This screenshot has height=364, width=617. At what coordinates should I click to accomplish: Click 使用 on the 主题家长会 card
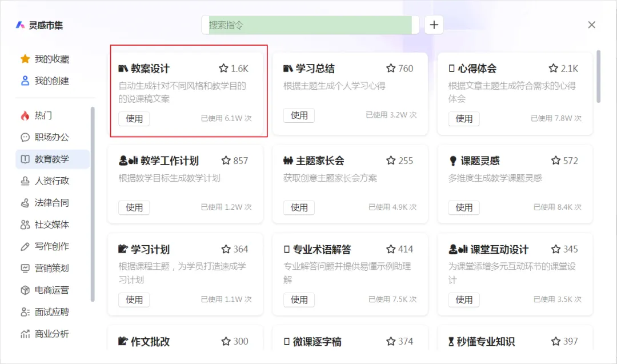[x=299, y=207]
